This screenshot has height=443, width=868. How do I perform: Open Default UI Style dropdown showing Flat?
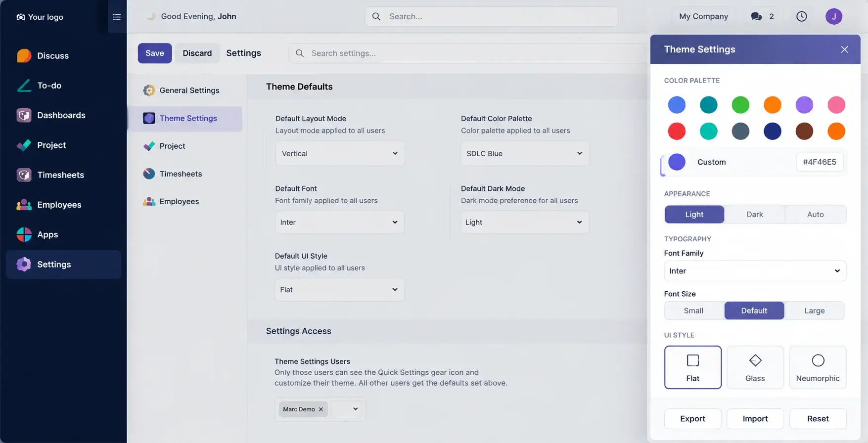click(340, 289)
